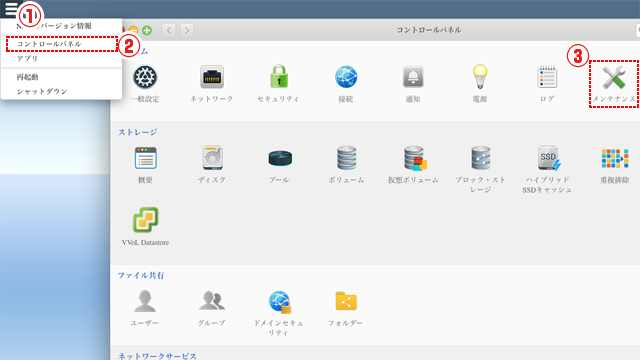
Task: Open the フォルダー share icon
Action: pos(346,302)
